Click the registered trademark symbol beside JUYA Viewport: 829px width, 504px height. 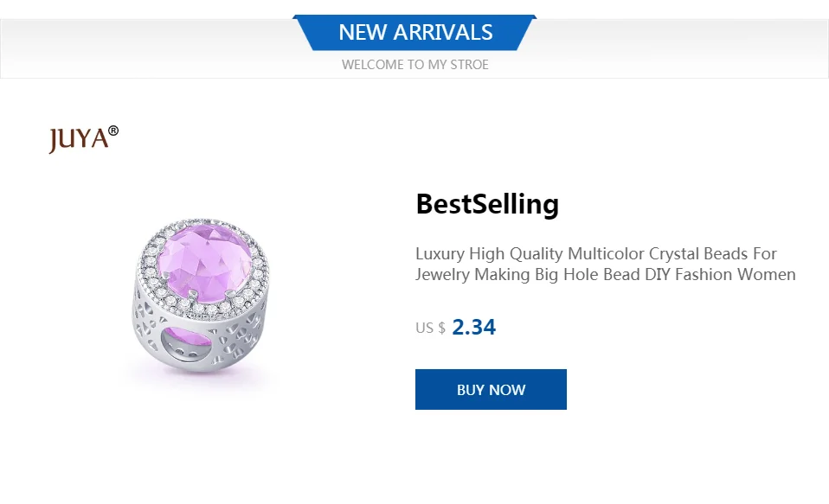113,131
